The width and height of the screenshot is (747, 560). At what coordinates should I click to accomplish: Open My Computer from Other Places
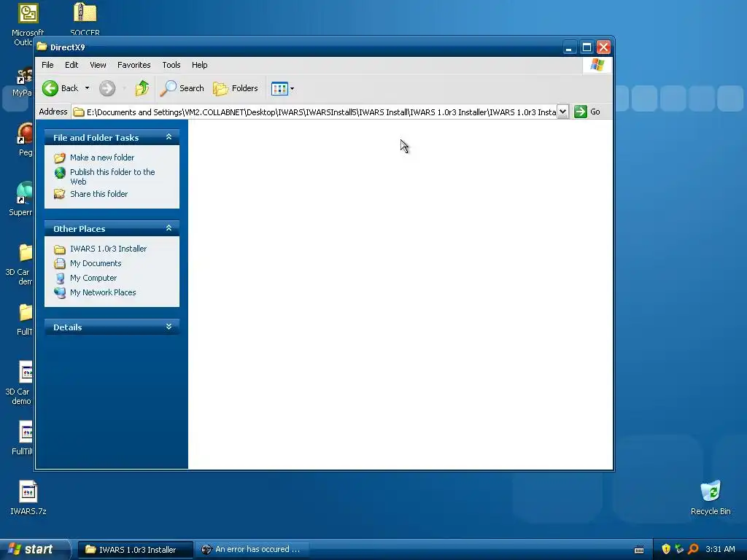(x=93, y=278)
